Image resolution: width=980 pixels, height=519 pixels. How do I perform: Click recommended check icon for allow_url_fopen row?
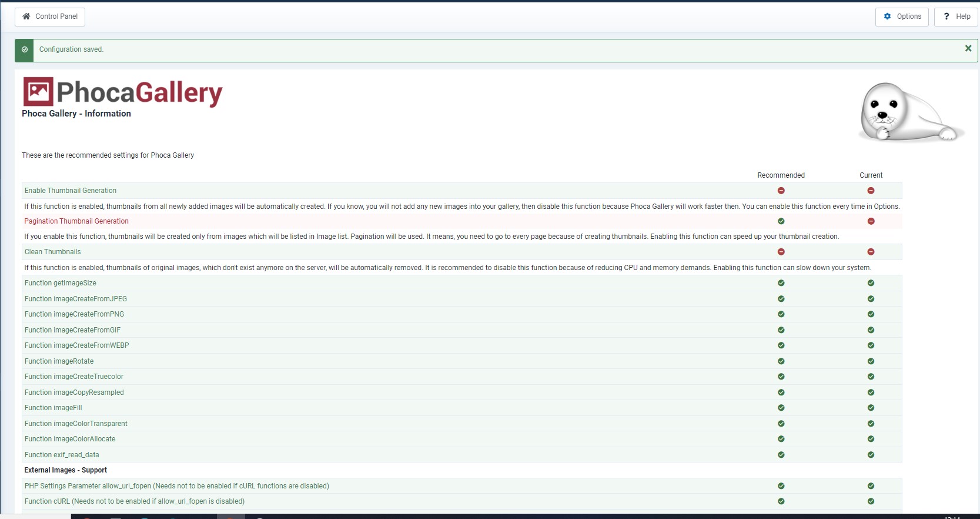[x=781, y=486]
